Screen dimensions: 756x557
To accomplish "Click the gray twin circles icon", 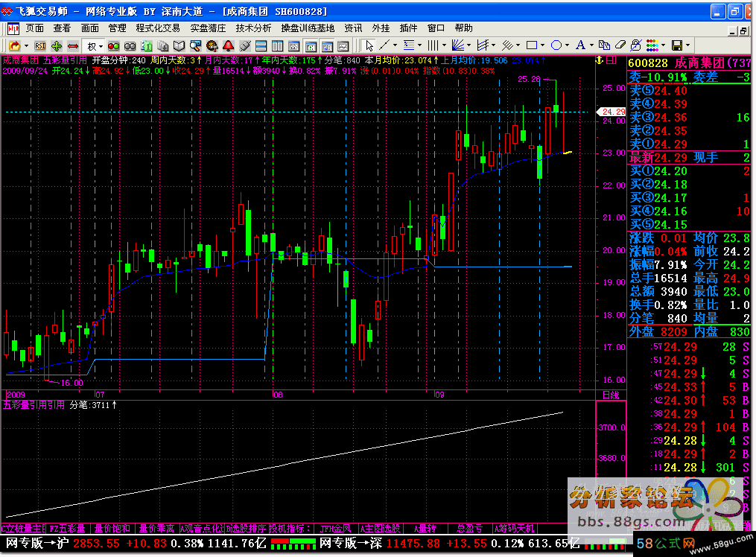I will click(x=130, y=45).
